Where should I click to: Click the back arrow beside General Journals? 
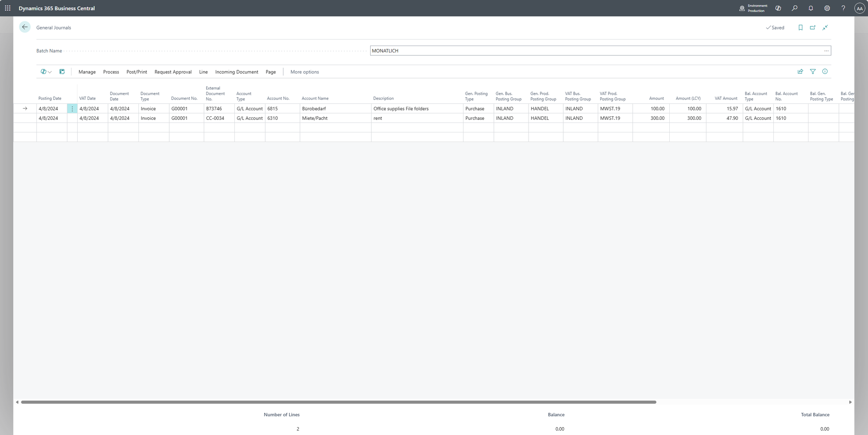25,27
